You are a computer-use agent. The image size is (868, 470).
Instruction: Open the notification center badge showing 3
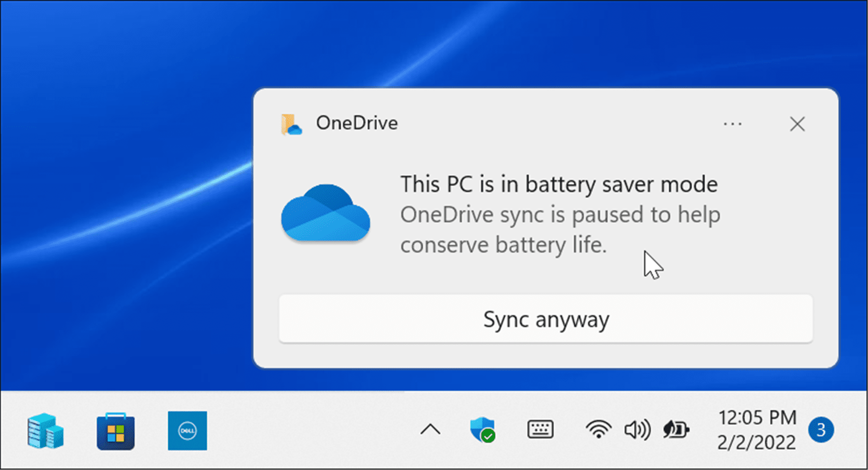tap(822, 430)
